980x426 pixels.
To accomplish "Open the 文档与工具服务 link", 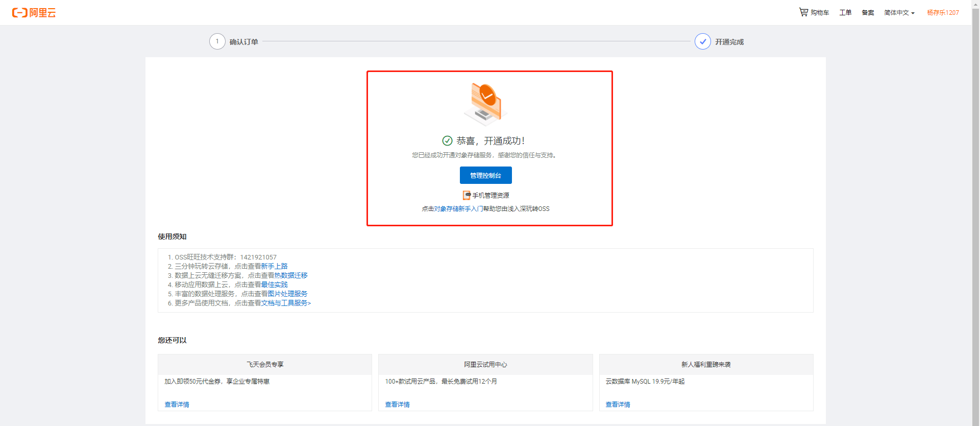I will click(x=286, y=303).
